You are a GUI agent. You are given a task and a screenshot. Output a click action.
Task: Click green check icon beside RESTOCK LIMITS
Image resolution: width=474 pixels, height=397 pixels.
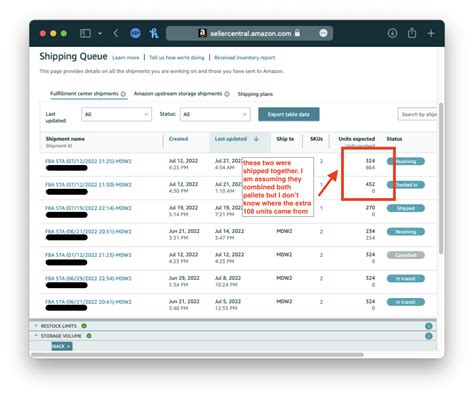[x=84, y=326]
